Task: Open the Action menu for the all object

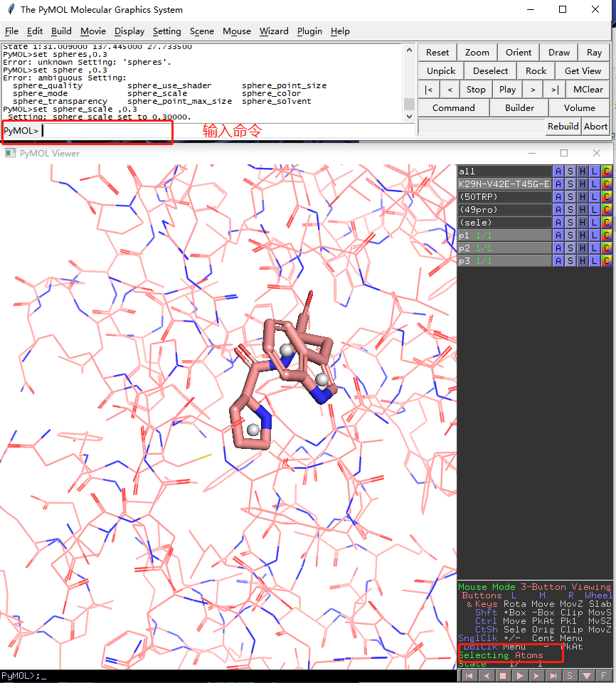Action: pos(560,171)
